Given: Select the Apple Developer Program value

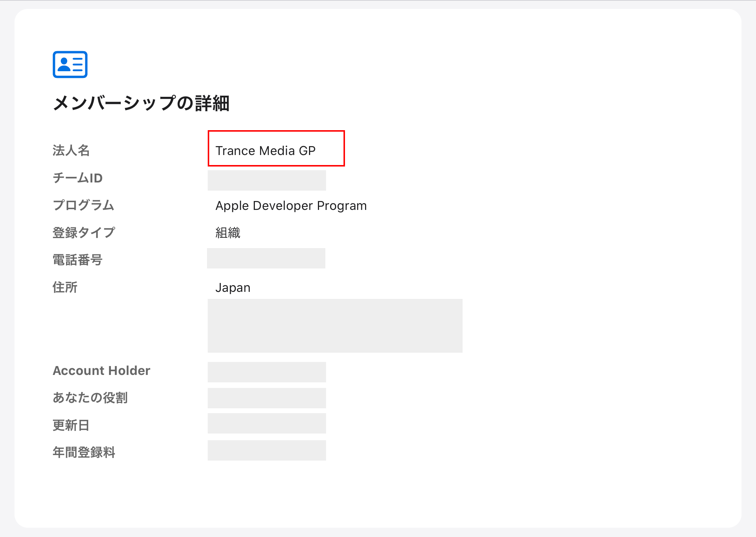Looking at the screenshot, I should 291,205.
